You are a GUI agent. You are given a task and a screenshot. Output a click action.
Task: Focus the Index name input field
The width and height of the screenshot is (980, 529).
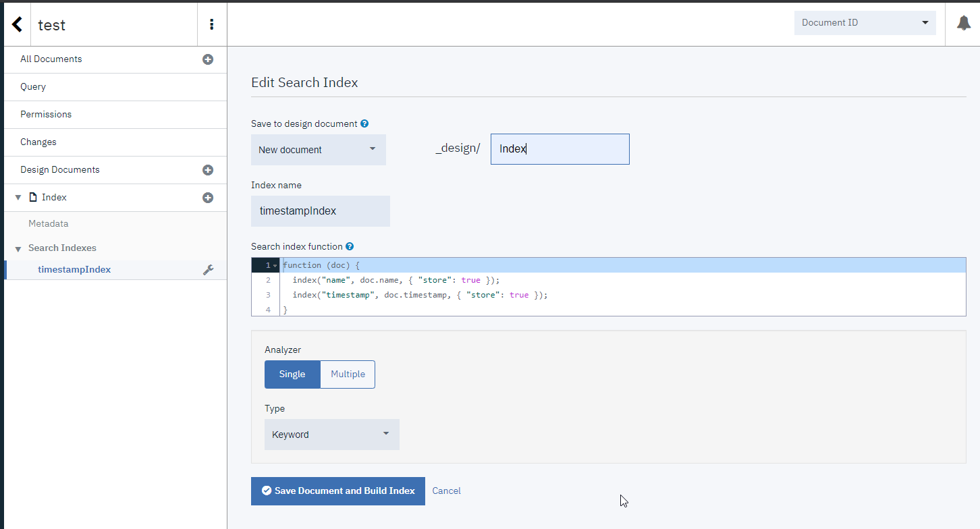coord(321,211)
